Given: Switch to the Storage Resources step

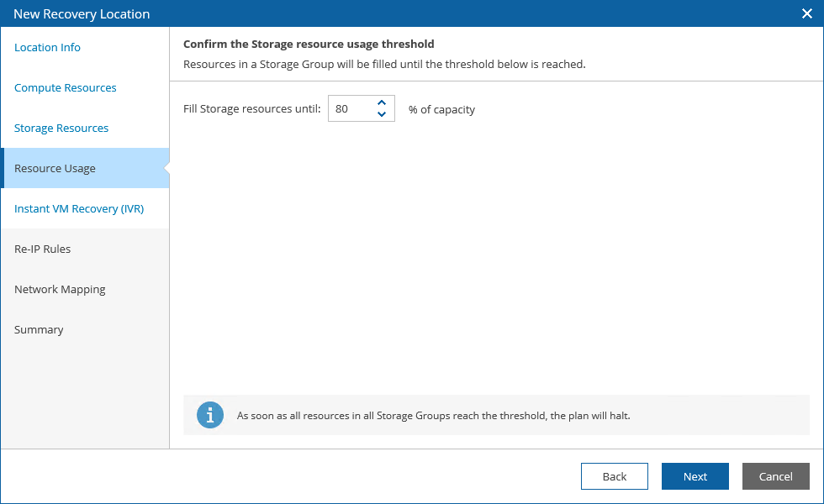Looking at the screenshot, I should 61,128.
